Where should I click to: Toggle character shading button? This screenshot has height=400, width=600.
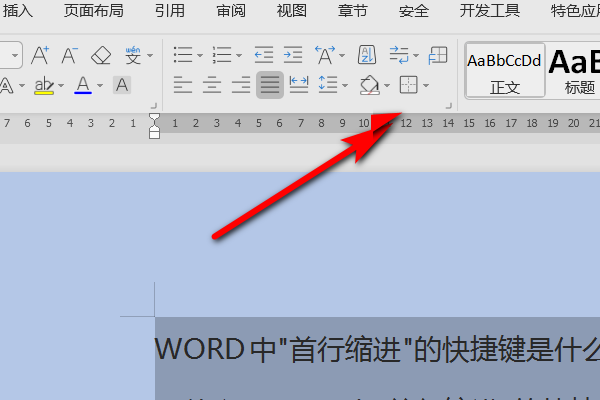[122, 85]
